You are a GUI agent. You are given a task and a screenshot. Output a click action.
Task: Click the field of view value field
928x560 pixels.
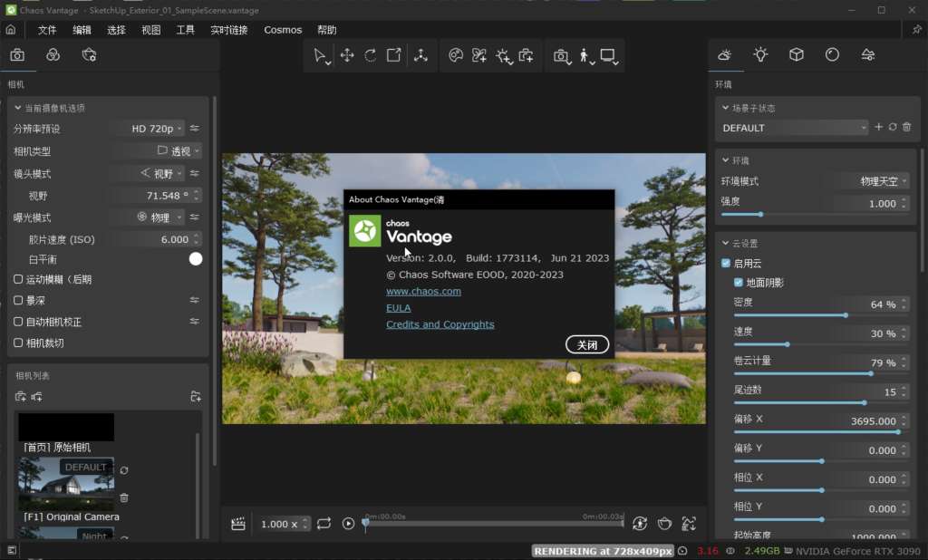click(x=155, y=196)
